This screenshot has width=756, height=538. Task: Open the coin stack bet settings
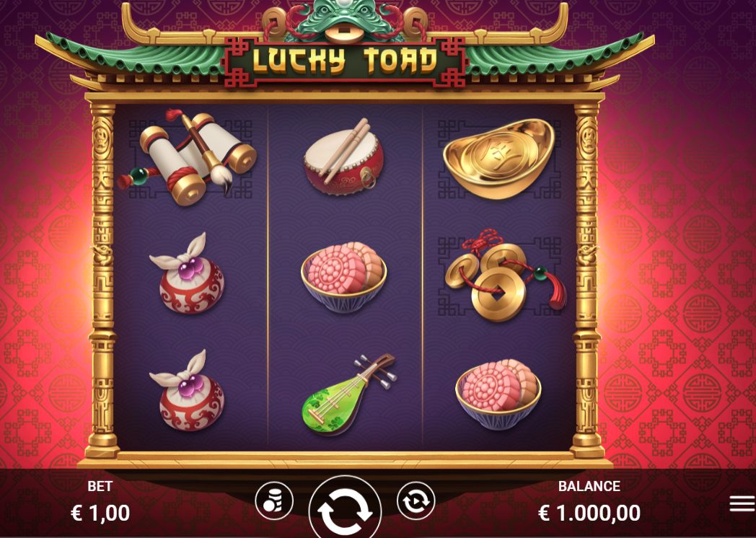tap(274, 500)
